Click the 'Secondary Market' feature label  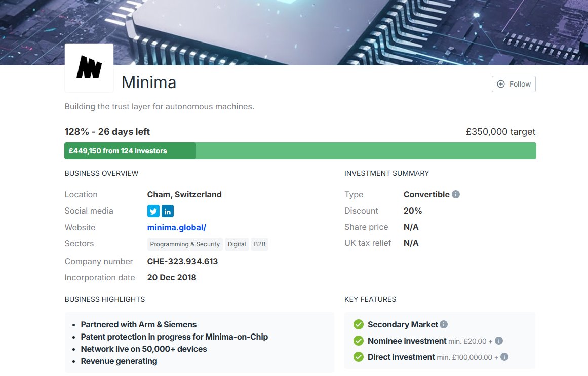[403, 325]
